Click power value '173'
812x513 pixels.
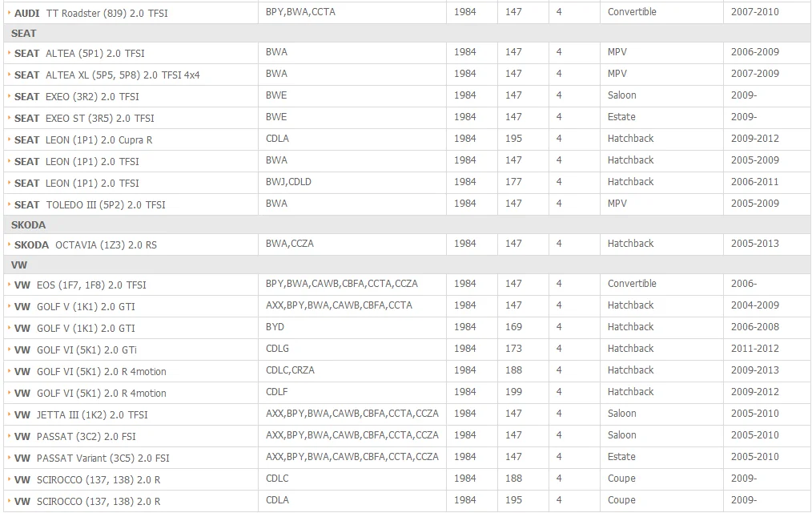tap(514, 349)
